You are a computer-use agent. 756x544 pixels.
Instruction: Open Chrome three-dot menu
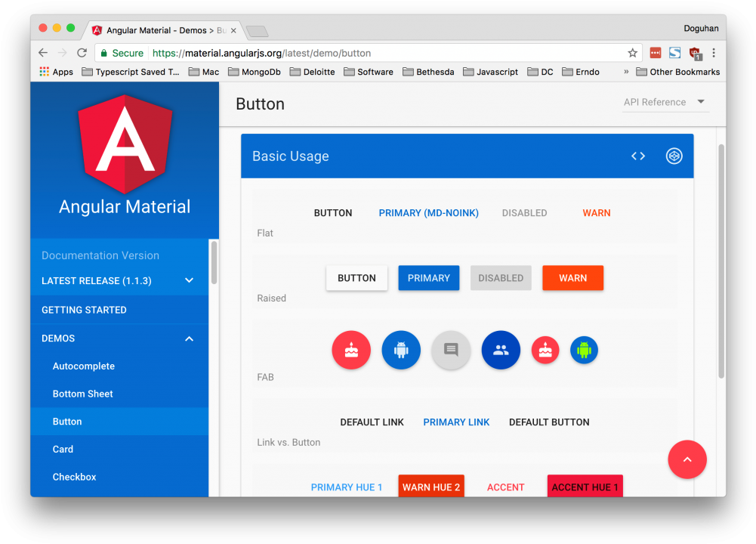(714, 53)
